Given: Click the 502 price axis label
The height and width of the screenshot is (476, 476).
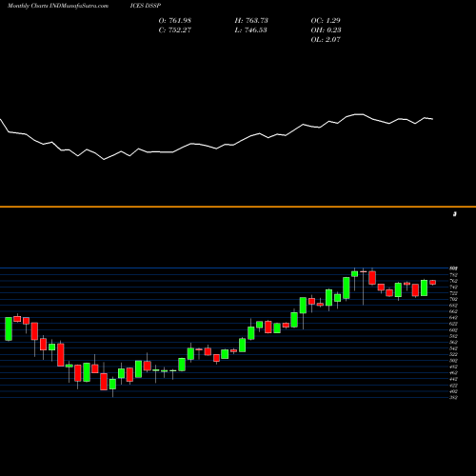Looking at the screenshot, I should point(453,361).
